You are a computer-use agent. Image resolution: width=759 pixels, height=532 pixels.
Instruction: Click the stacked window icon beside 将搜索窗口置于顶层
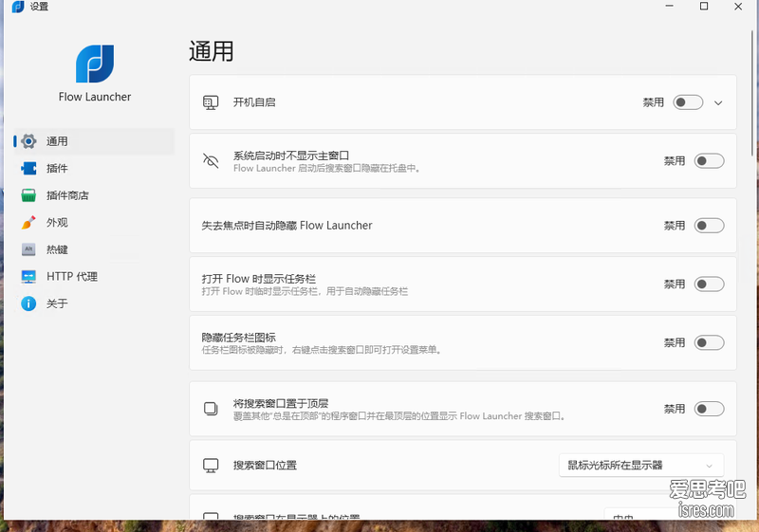click(x=211, y=409)
